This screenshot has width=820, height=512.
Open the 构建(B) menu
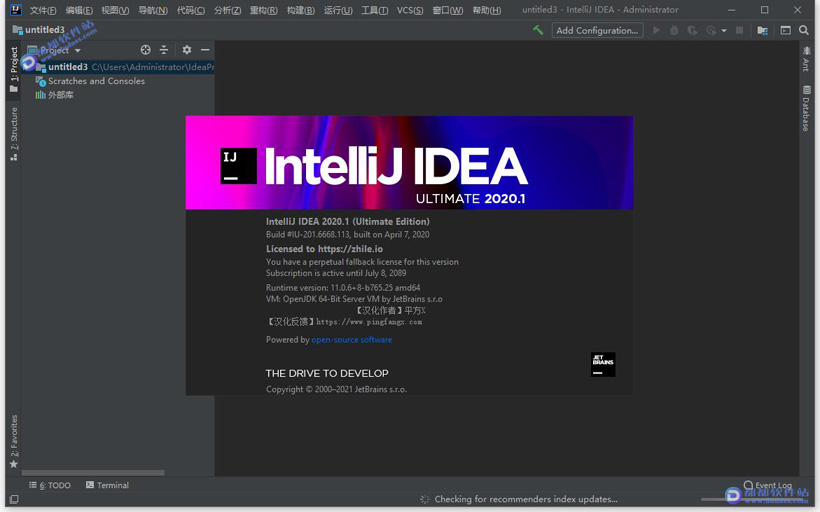click(301, 10)
